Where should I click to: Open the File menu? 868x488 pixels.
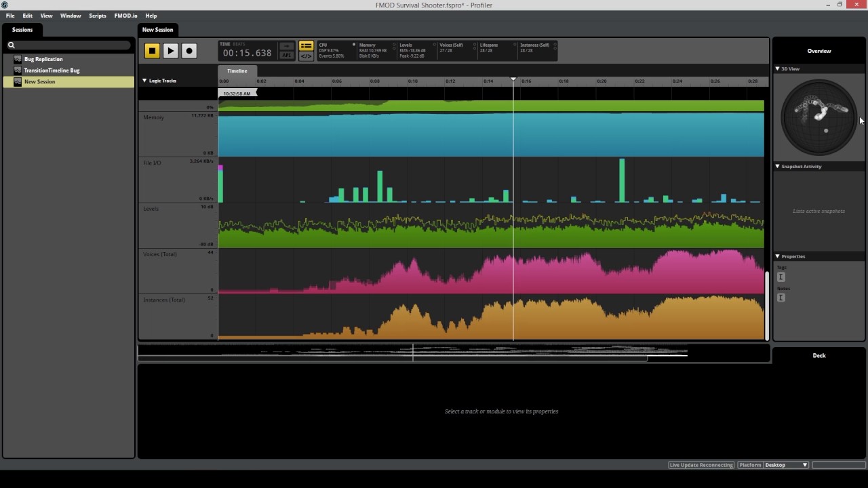click(x=10, y=16)
